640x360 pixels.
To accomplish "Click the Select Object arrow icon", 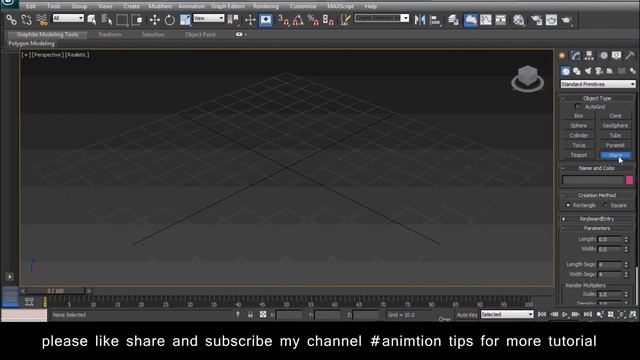I will [x=92, y=20].
